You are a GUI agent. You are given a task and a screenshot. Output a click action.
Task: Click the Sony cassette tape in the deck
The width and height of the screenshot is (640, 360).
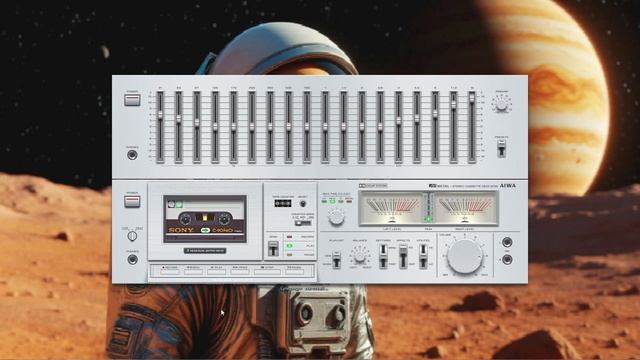coord(205,219)
